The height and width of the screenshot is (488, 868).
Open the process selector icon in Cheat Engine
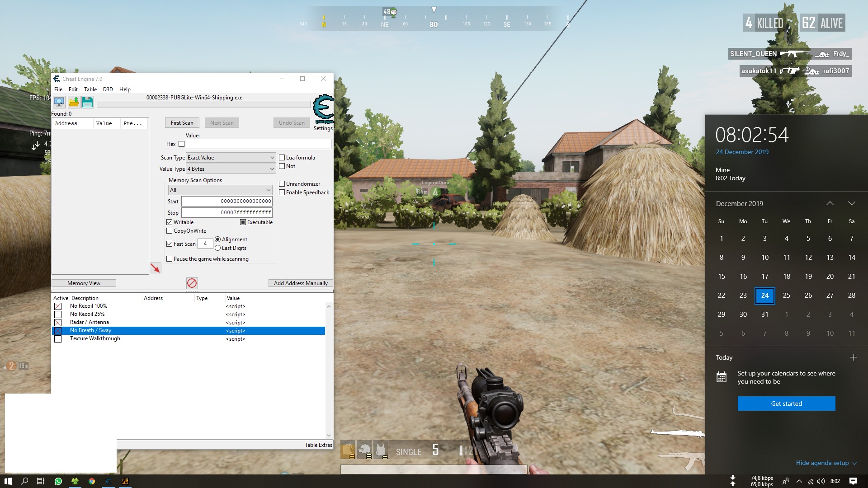click(x=59, y=102)
